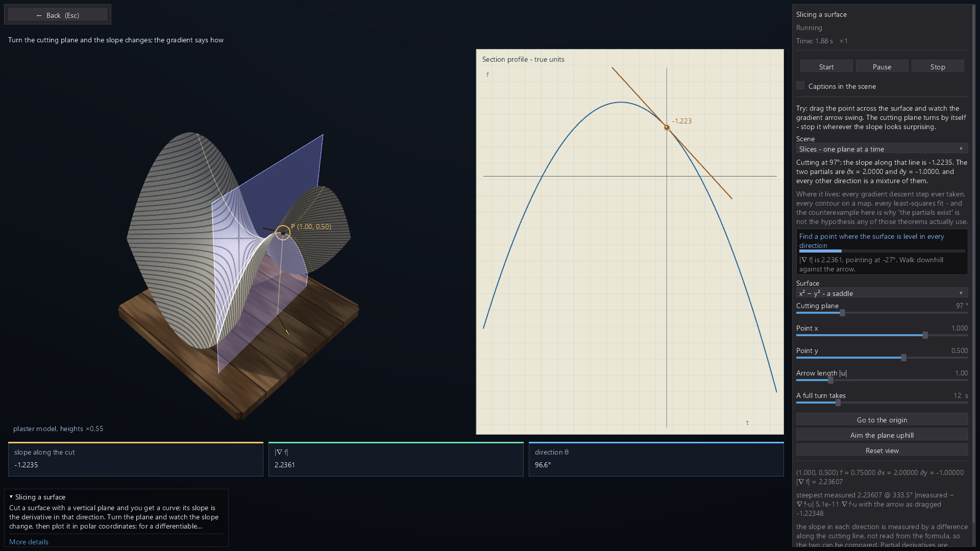Click the Cutting plane value 97 °

coord(962,306)
